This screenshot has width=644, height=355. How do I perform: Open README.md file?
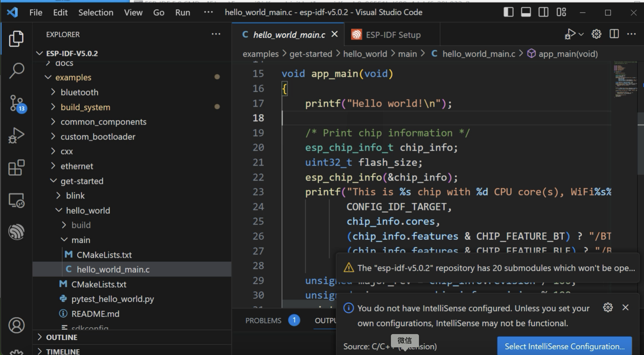click(x=132, y=314)
